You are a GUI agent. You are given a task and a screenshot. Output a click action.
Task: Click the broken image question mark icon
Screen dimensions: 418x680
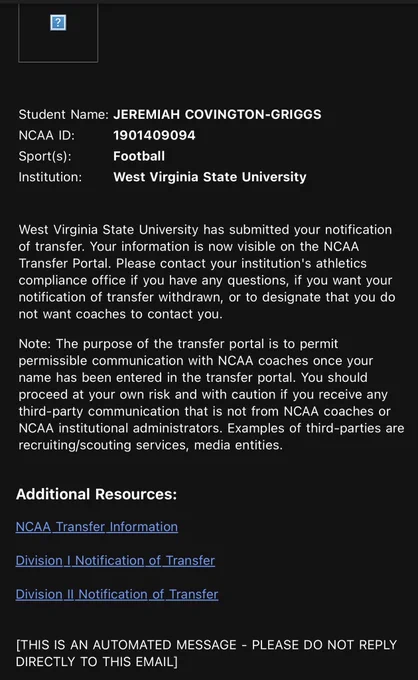(58, 22)
